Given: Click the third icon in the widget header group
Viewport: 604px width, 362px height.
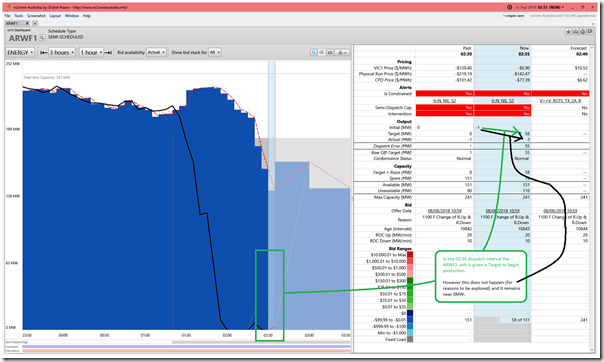Looking at the screenshot, I should (583, 32).
